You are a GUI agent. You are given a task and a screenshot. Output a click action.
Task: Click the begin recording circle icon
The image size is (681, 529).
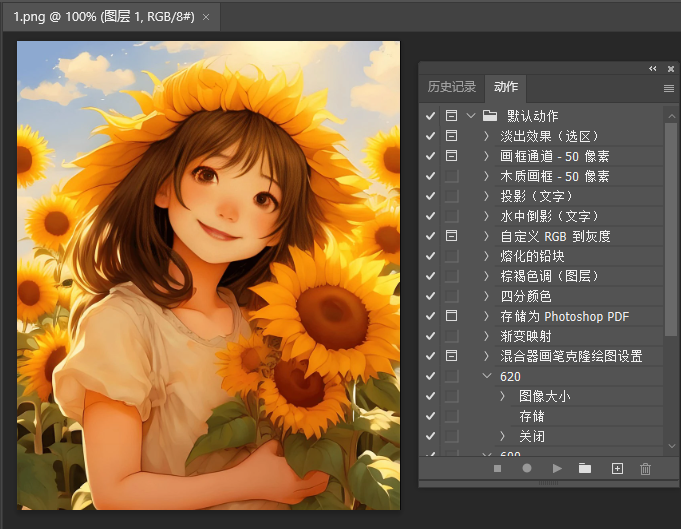(x=527, y=468)
